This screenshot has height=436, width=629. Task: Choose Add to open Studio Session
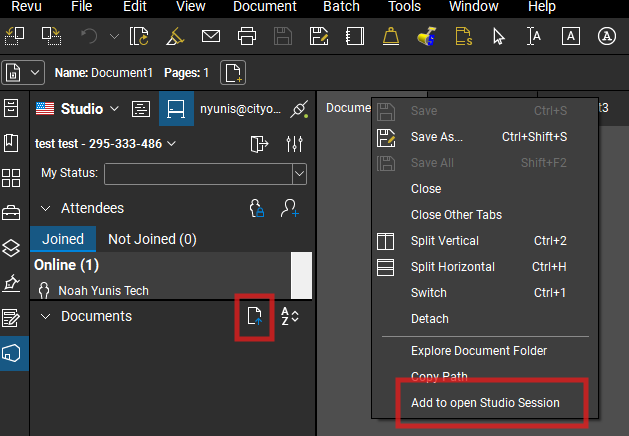coord(485,403)
